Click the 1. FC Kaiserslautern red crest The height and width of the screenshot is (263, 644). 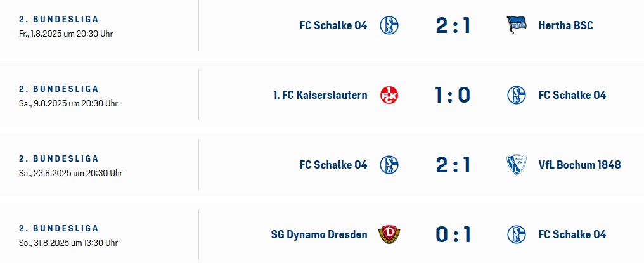[389, 95]
